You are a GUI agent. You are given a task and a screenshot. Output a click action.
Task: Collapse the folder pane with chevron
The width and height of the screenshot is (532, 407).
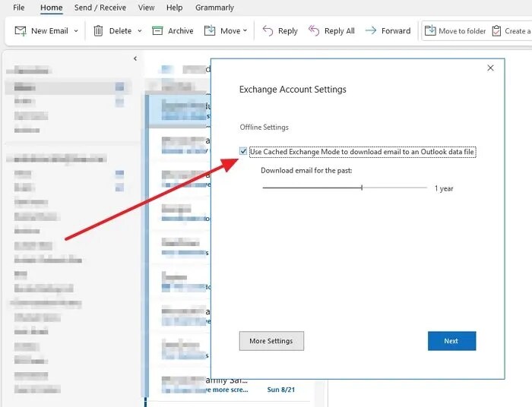[x=135, y=58]
